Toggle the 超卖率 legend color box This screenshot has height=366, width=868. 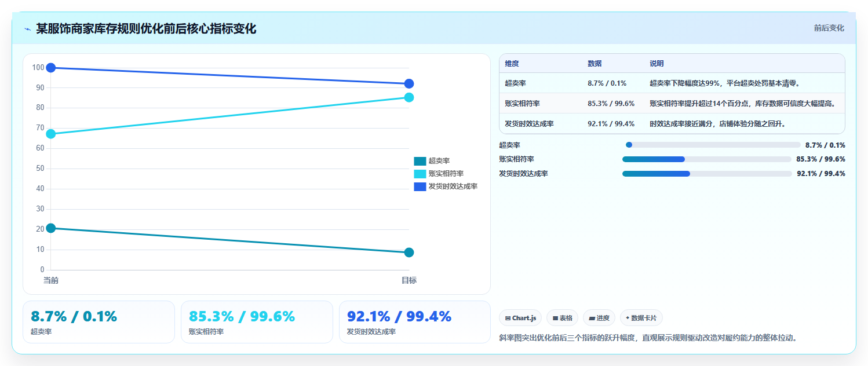[420, 161]
